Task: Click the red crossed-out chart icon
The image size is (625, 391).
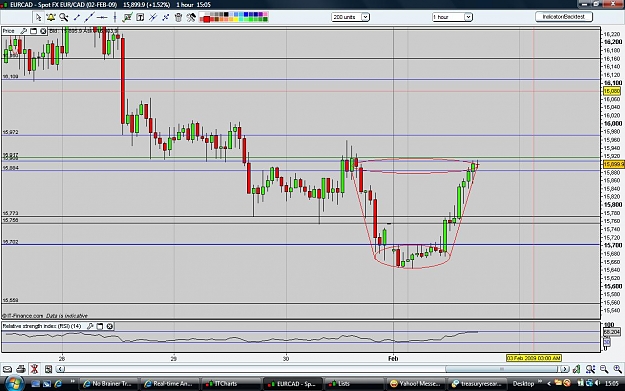Action: 34,369
